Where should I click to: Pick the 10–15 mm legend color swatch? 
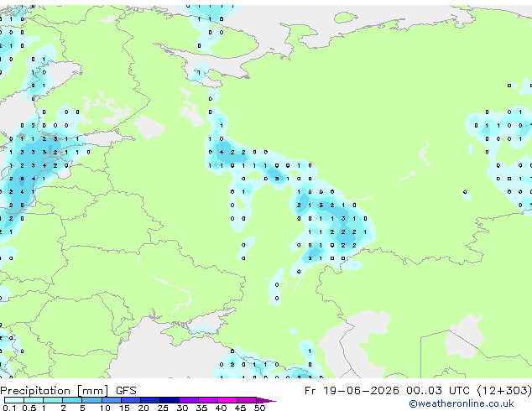112,400
